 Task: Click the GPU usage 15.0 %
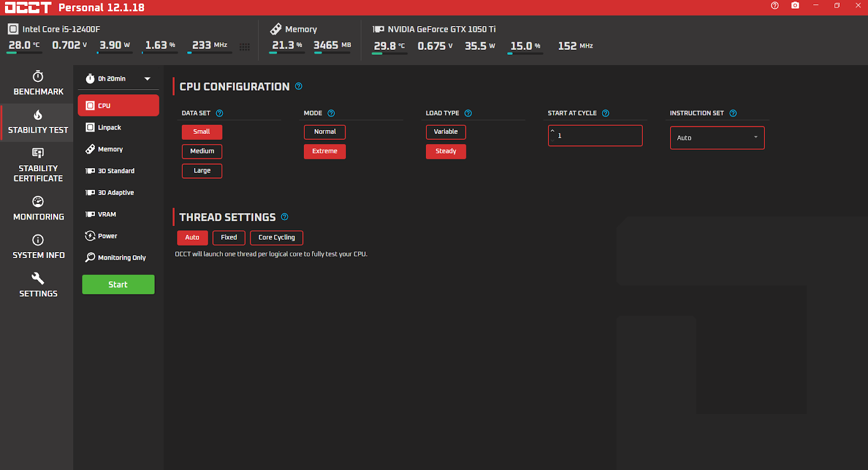pos(526,46)
